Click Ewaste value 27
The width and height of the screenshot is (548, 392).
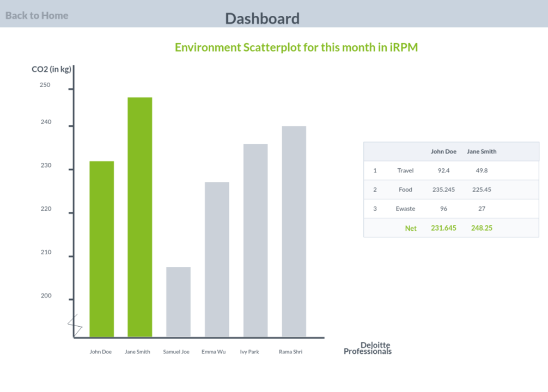click(x=482, y=209)
